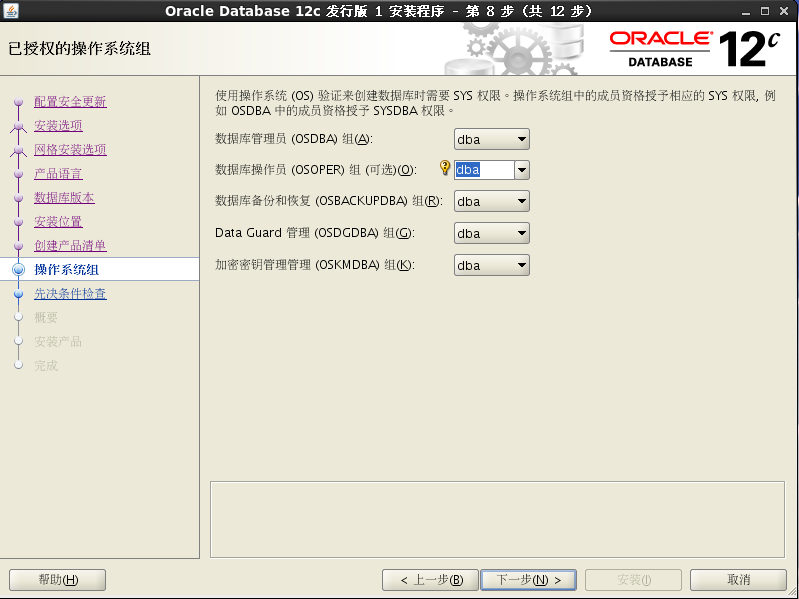Go to the 创建产品清单 step

pos(70,246)
